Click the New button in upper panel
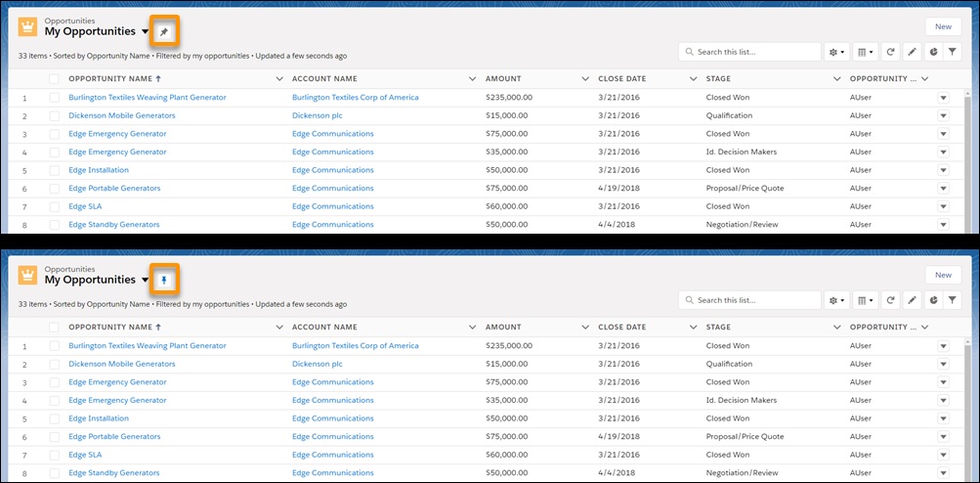 [943, 27]
